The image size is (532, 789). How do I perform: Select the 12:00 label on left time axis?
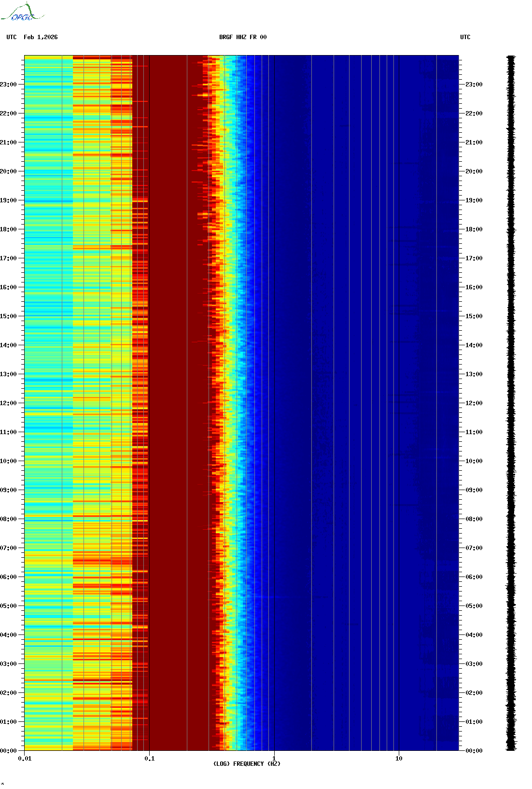pyautogui.click(x=8, y=403)
